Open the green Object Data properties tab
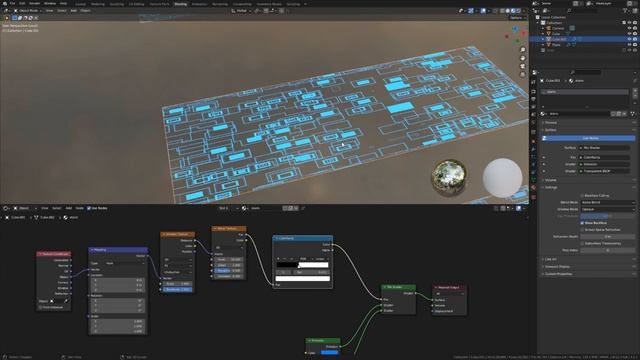 click(533, 180)
